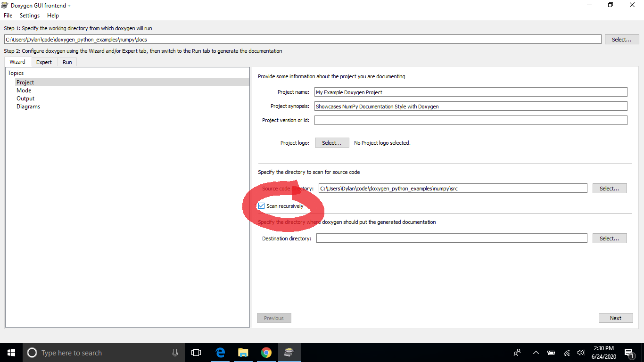644x362 pixels.
Task: Click the battery icon in the system tray
Action: [551, 353]
